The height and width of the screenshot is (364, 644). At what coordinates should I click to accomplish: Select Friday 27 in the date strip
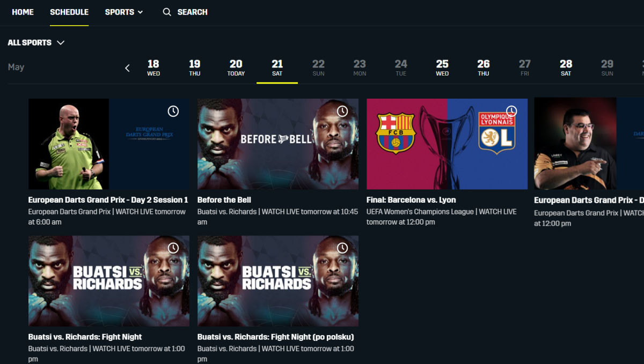[525, 68]
